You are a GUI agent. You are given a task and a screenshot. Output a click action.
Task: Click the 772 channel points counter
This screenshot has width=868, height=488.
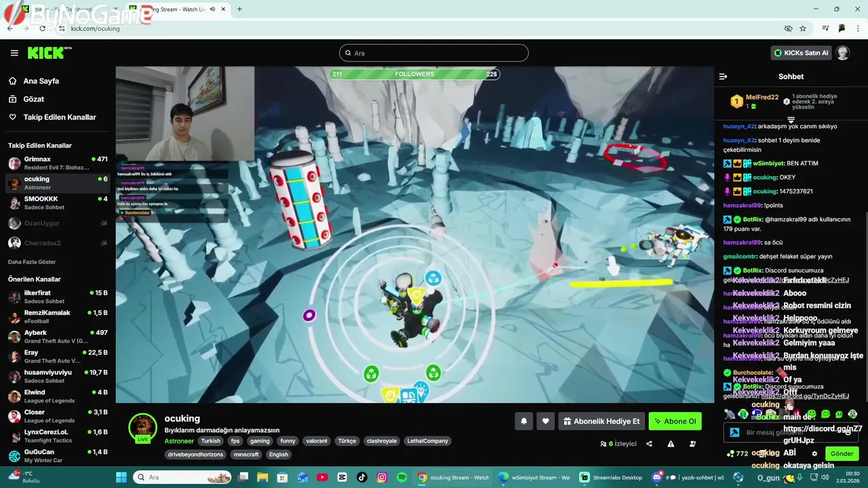[x=737, y=453]
